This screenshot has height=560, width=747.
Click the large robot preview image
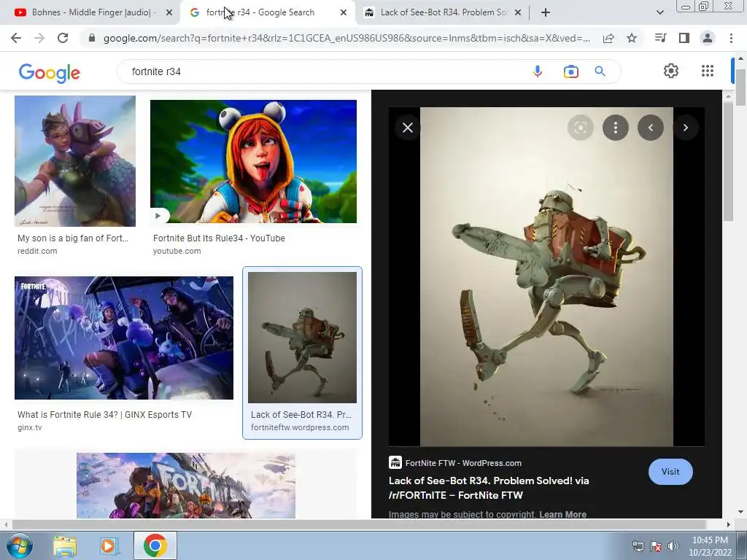[x=546, y=276]
